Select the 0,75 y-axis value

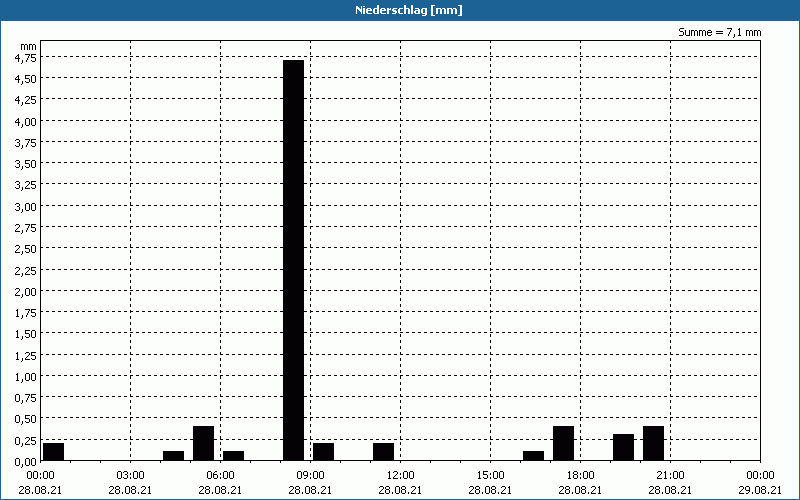click(26, 397)
